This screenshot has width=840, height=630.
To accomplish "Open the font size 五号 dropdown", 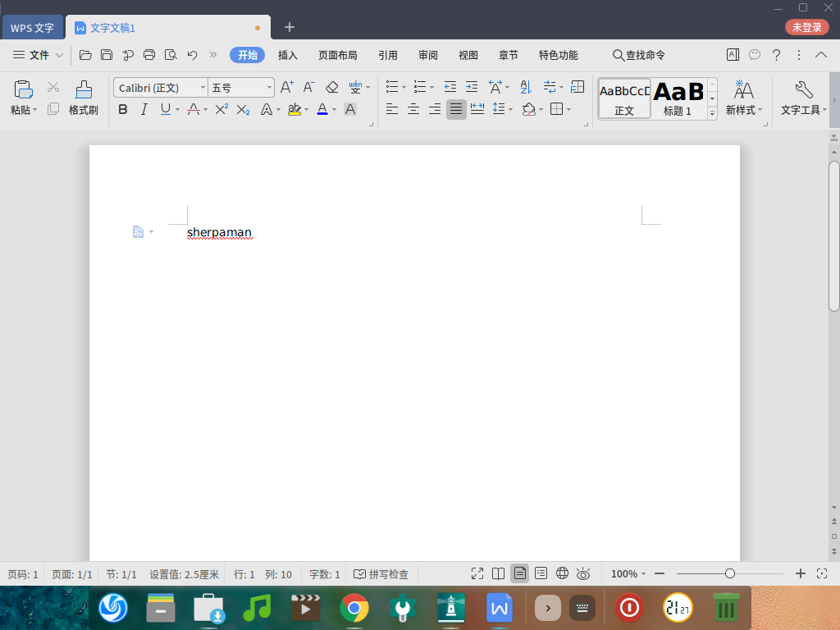I will (x=269, y=87).
